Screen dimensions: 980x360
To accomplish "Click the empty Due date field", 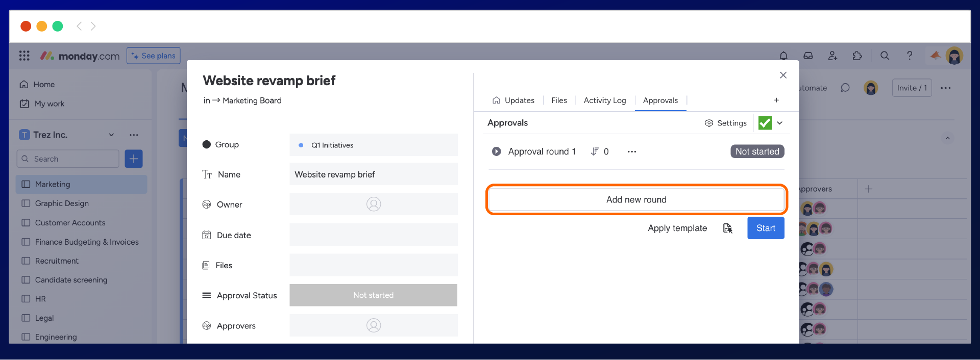I will click(x=374, y=235).
